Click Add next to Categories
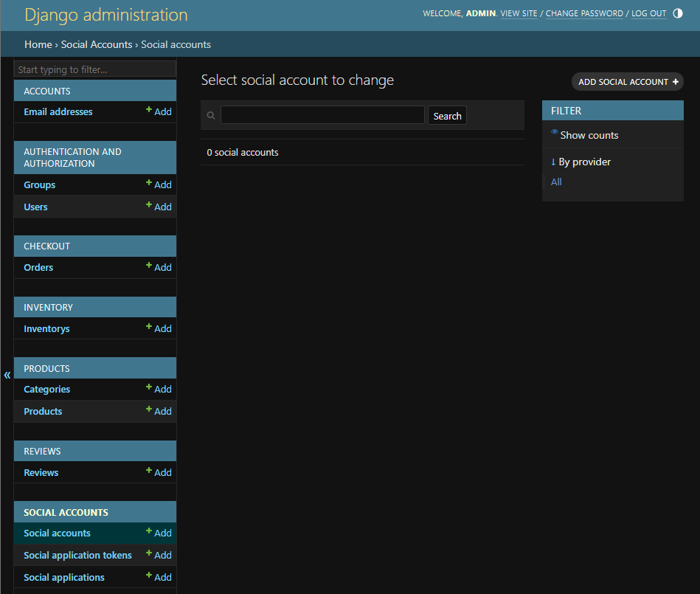Screen dimensions: 700x594 coord(159,389)
